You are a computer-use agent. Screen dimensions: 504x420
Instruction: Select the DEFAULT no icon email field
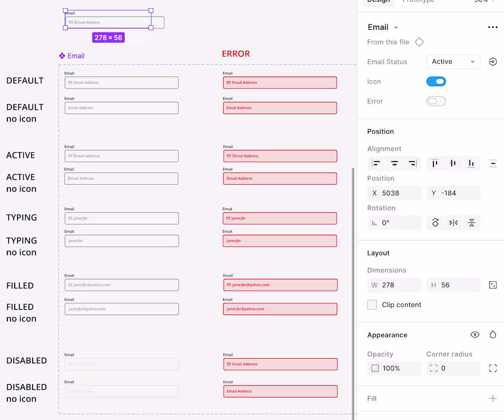click(x=121, y=108)
